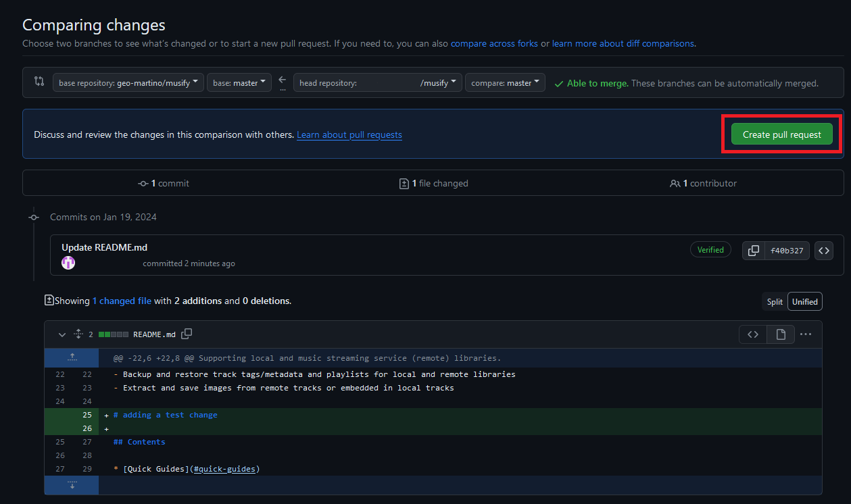Open the head repository dropdown
The image size is (851, 504).
378,83
